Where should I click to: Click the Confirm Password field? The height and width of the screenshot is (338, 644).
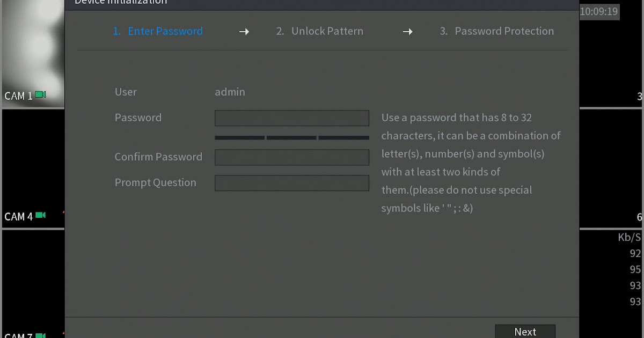coord(292,157)
